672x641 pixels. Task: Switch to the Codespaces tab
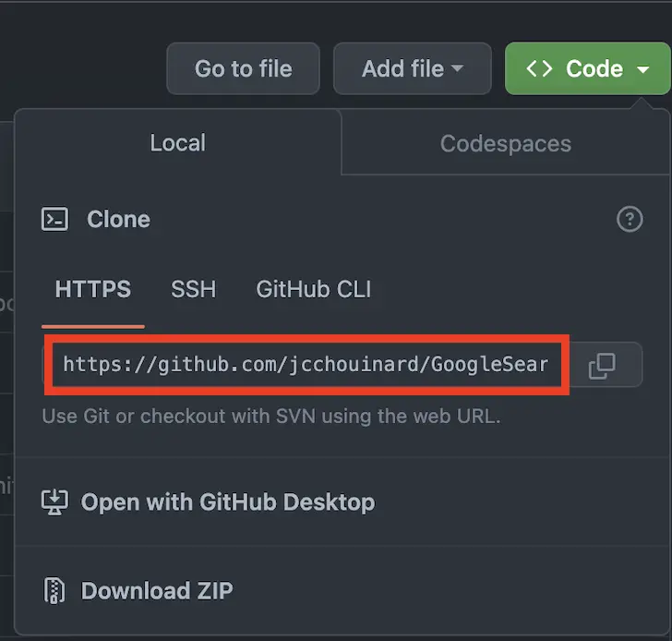point(506,143)
